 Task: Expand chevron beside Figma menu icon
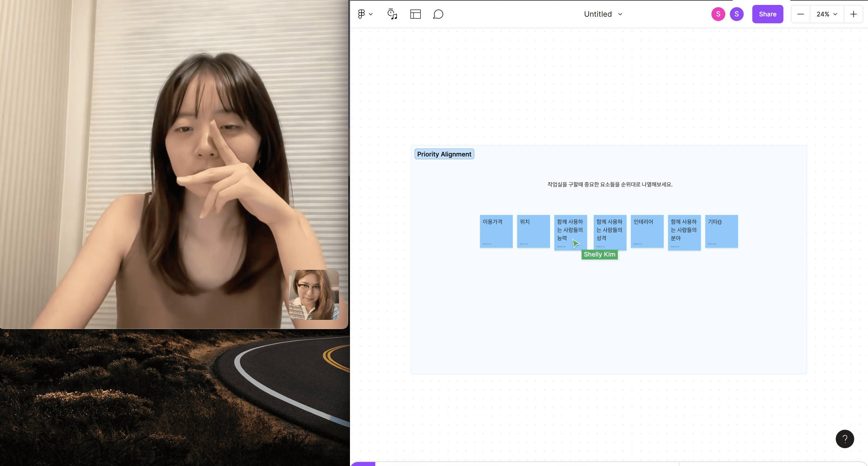[371, 14]
